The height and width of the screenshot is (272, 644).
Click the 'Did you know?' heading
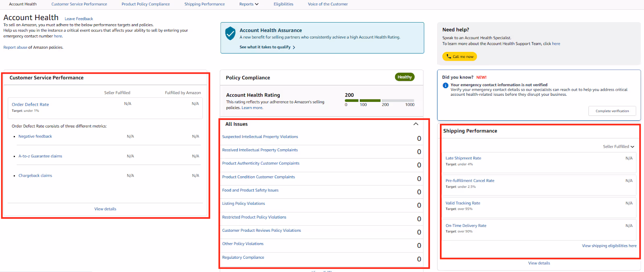458,77
